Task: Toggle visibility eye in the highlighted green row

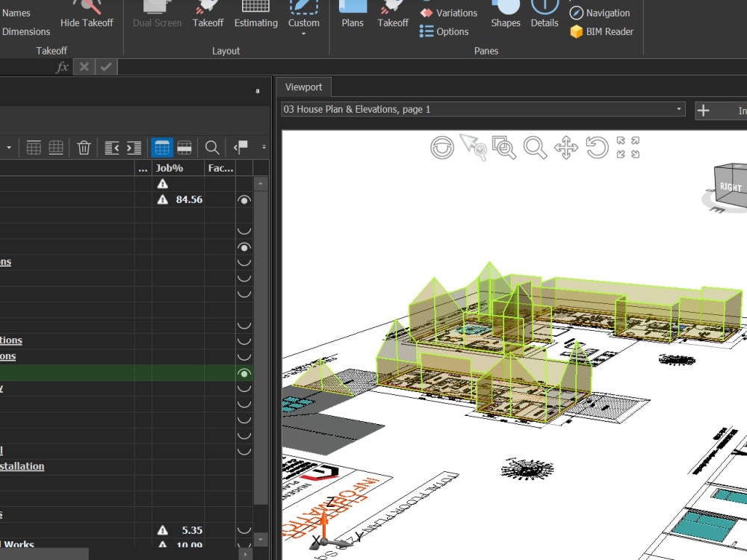Action: tap(244, 373)
